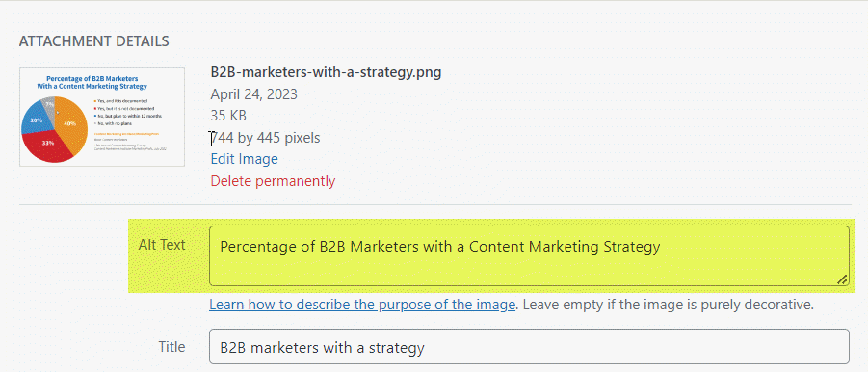Click the Title field label

point(172,347)
